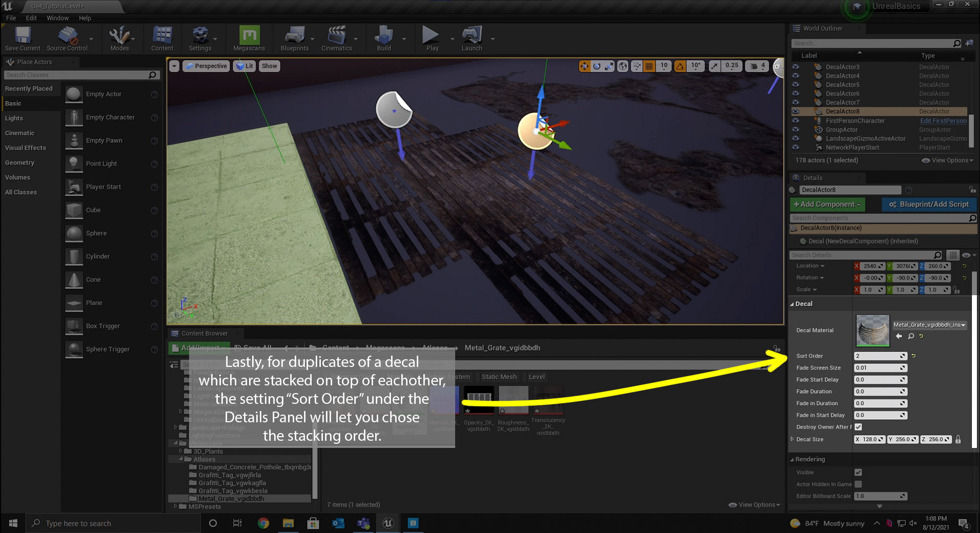Open the Modes toolbar icon
Screen dimensions: 980x533
pos(119,39)
